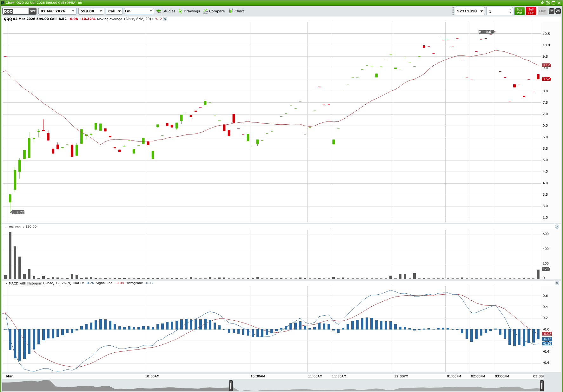
Task: Open the Studies menu
Action: 166,11
